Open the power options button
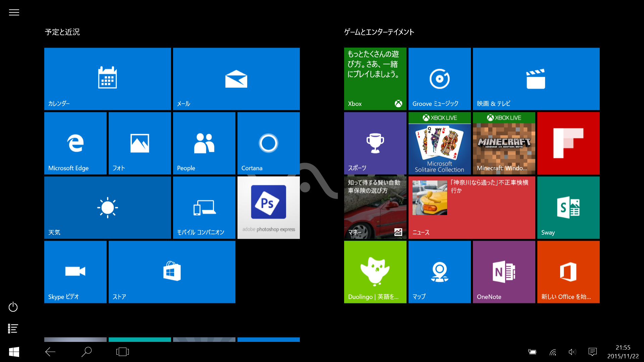The height and width of the screenshot is (362, 644). (13, 307)
